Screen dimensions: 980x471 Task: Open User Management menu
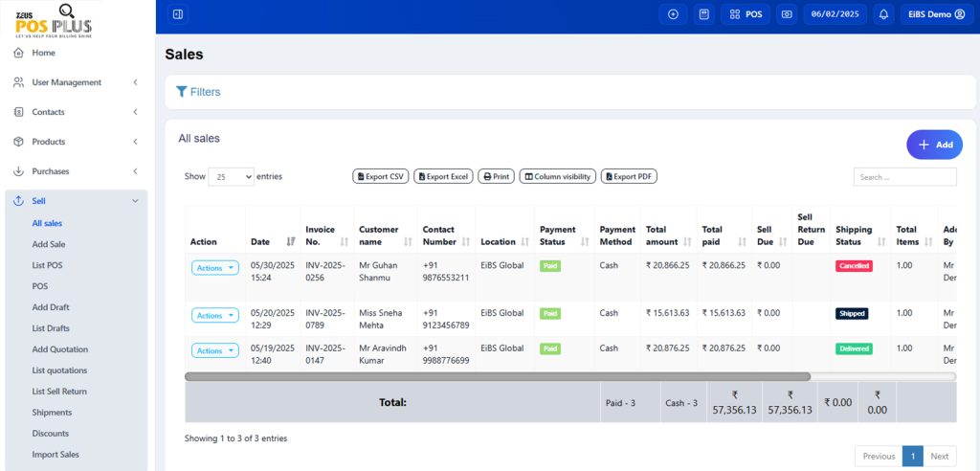pos(67,82)
